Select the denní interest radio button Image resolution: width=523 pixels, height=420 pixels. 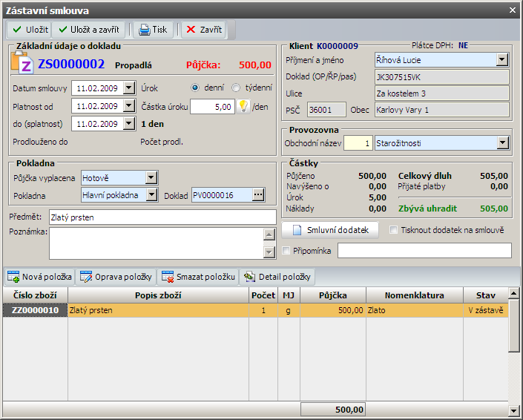coord(196,88)
